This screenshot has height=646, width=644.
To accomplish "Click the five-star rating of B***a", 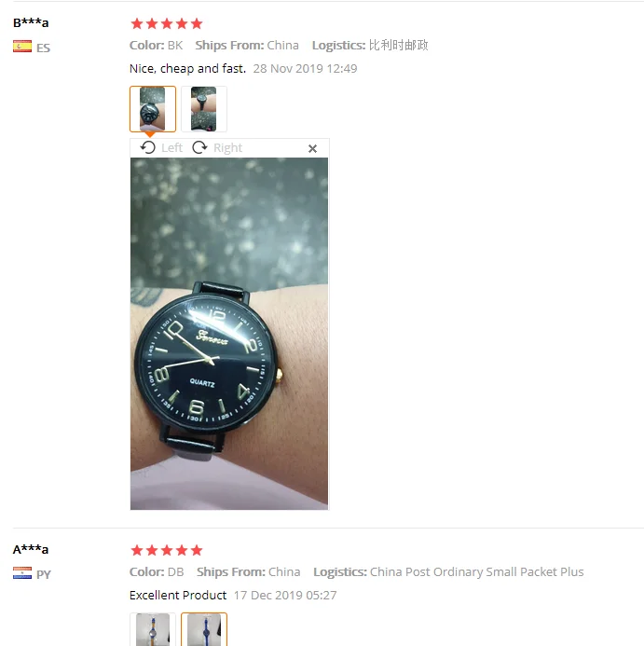I will click(x=167, y=23).
